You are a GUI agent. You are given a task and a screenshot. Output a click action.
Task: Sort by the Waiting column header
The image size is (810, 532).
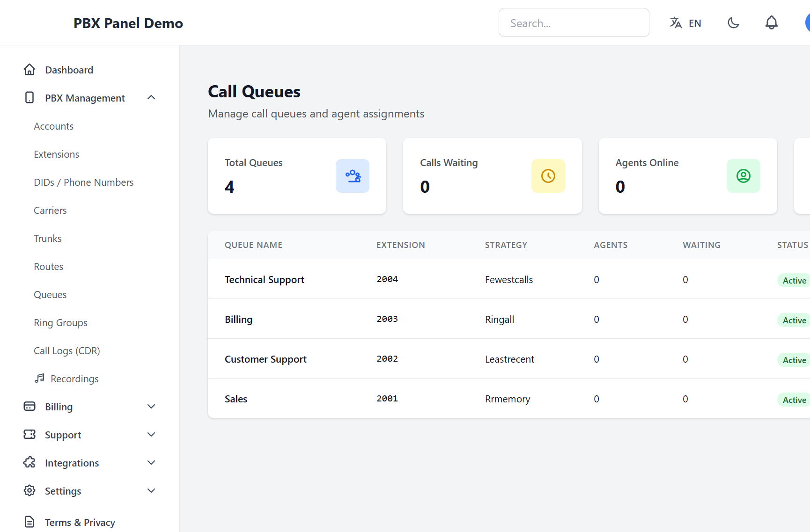(x=701, y=245)
